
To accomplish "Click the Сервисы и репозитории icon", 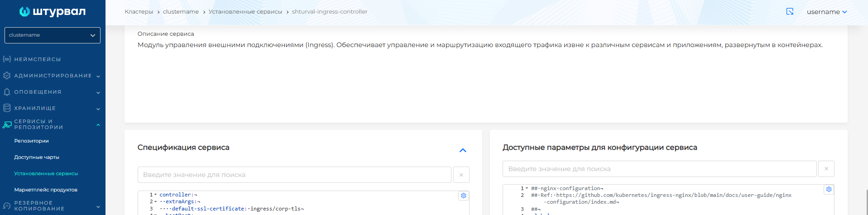I will [x=7, y=124].
